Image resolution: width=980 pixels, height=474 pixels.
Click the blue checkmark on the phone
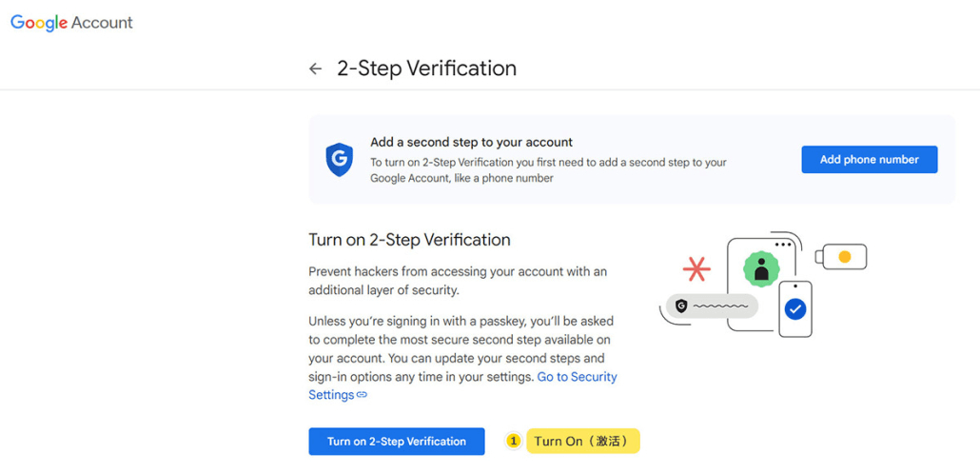point(795,308)
